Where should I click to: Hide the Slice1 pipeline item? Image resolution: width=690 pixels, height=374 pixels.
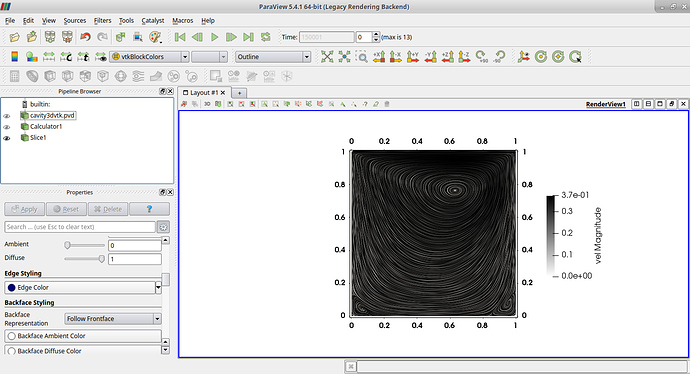7,138
